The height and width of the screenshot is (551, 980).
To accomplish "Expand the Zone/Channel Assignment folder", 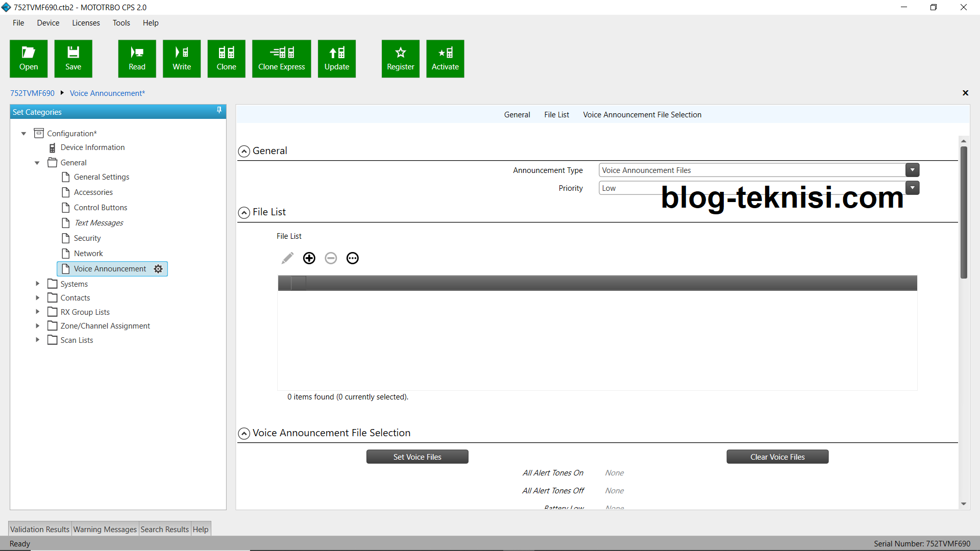I will point(37,325).
